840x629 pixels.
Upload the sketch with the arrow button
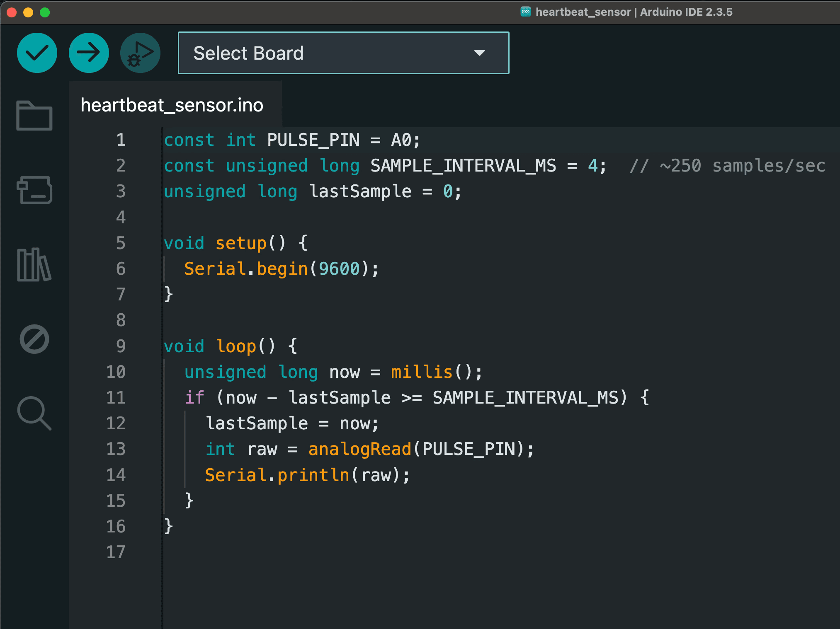coord(89,53)
